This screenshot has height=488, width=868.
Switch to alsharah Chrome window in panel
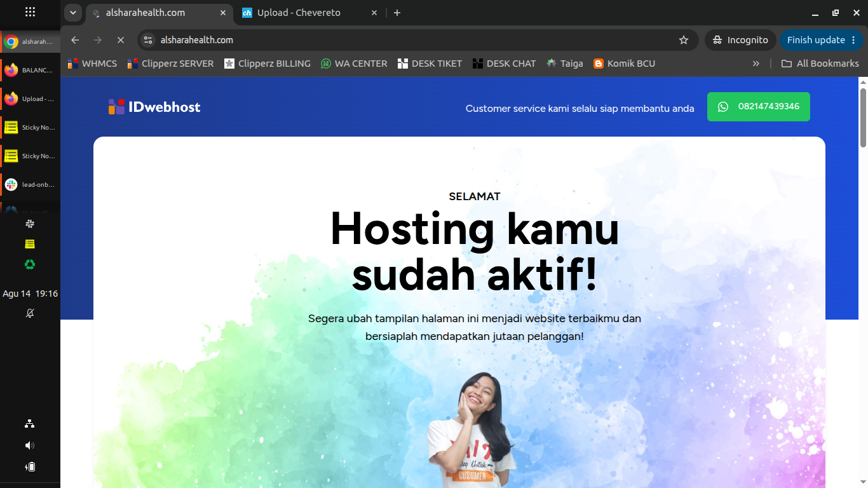[x=30, y=42]
